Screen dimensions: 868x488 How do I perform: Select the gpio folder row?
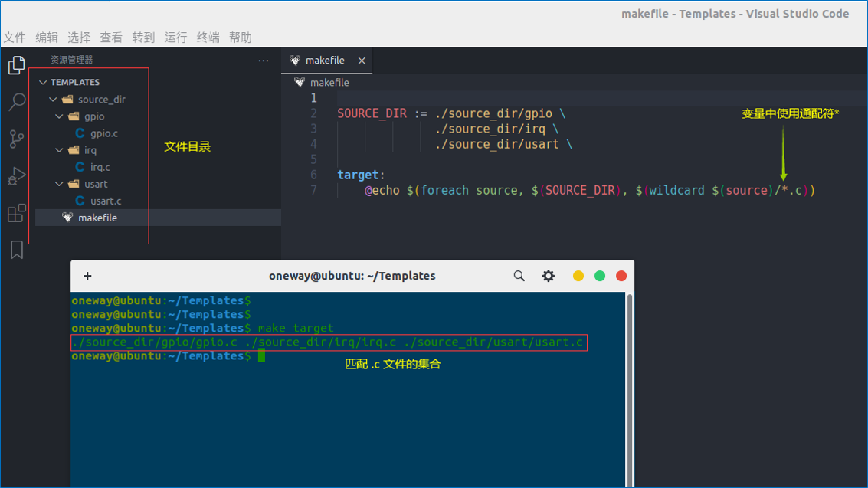tap(158, 116)
